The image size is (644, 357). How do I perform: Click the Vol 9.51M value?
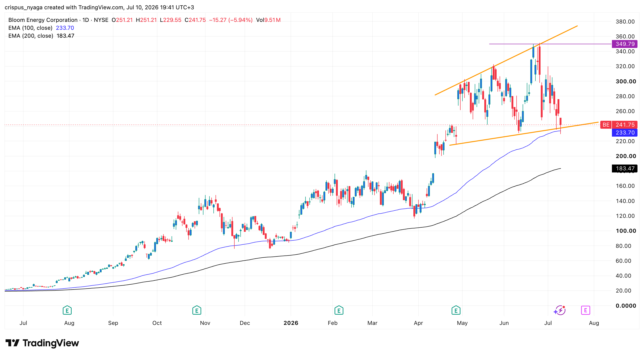point(268,20)
